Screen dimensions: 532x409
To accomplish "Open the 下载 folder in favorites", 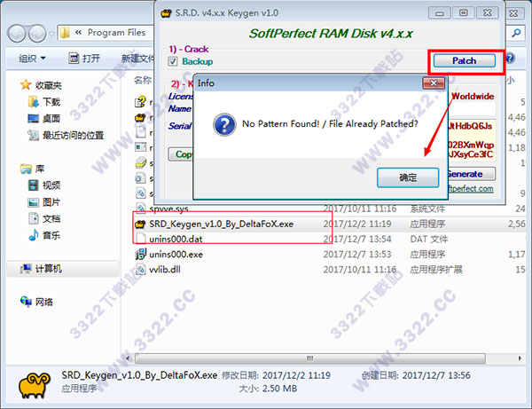I will click(x=51, y=102).
